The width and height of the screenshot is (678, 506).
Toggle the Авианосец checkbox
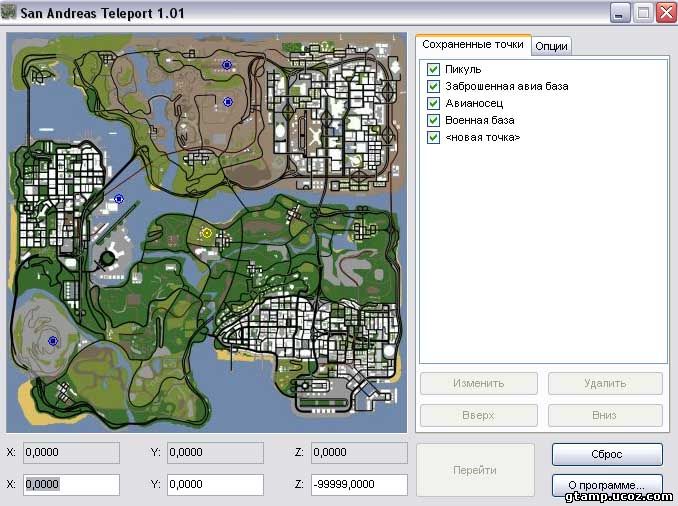pos(433,103)
